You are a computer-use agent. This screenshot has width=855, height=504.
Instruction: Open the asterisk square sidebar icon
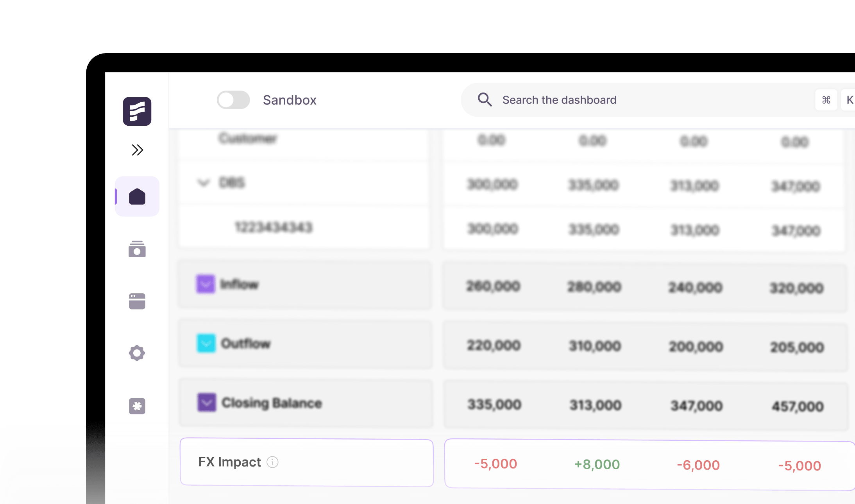click(137, 406)
